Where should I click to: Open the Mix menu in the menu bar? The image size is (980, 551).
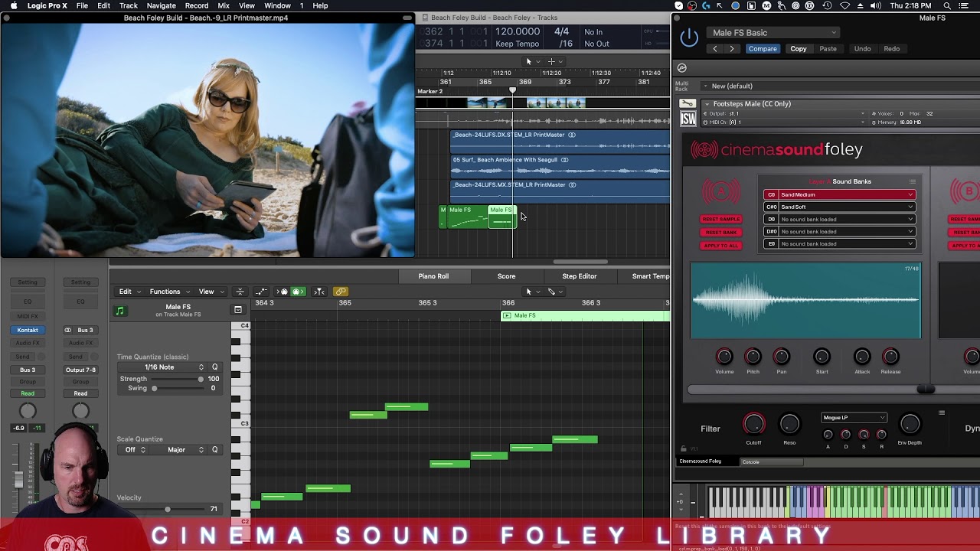(x=224, y=6)
